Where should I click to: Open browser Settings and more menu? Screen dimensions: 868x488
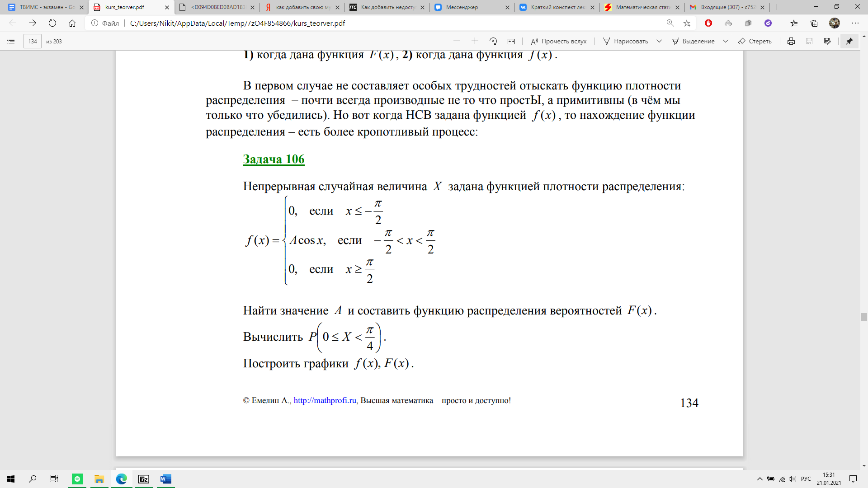[x=855, y=23]
